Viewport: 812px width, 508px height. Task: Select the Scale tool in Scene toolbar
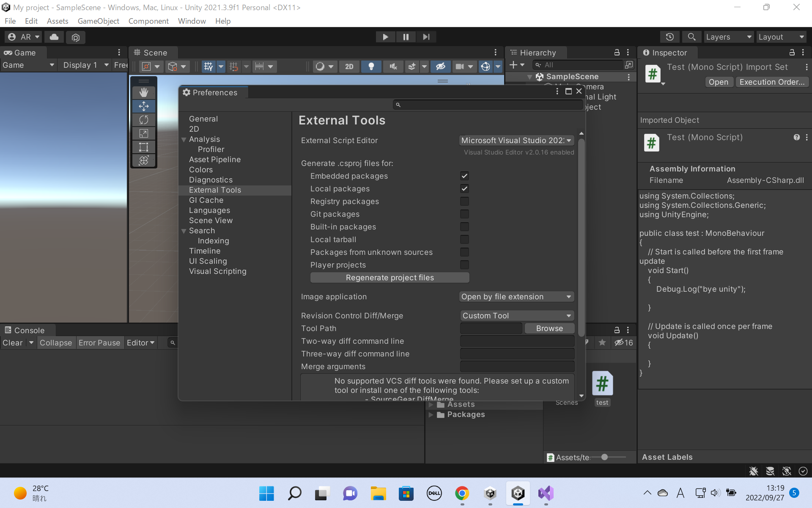(x=144, y=133)
